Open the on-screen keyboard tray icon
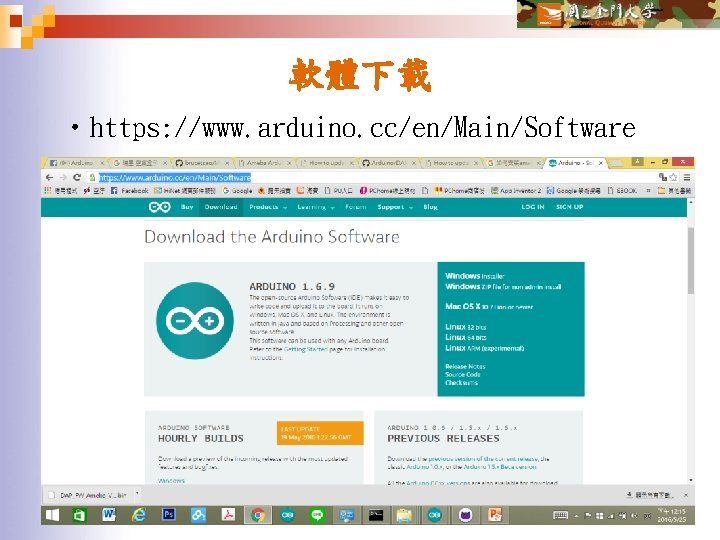The height and width of the screenshot is (540, 720). pyautogui.click(x=560, y=515)
